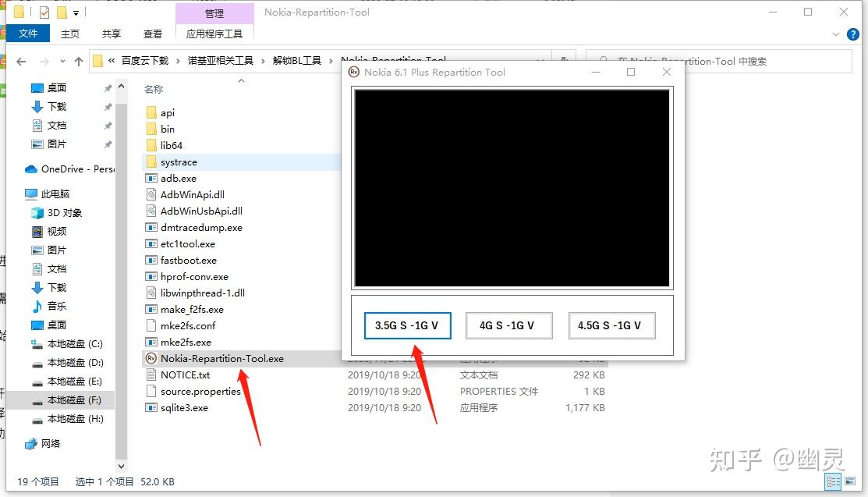The height and width of the screenshot is (497, 868).
Task: Select the 管理 contextual tab
Action: click(214, 13)
